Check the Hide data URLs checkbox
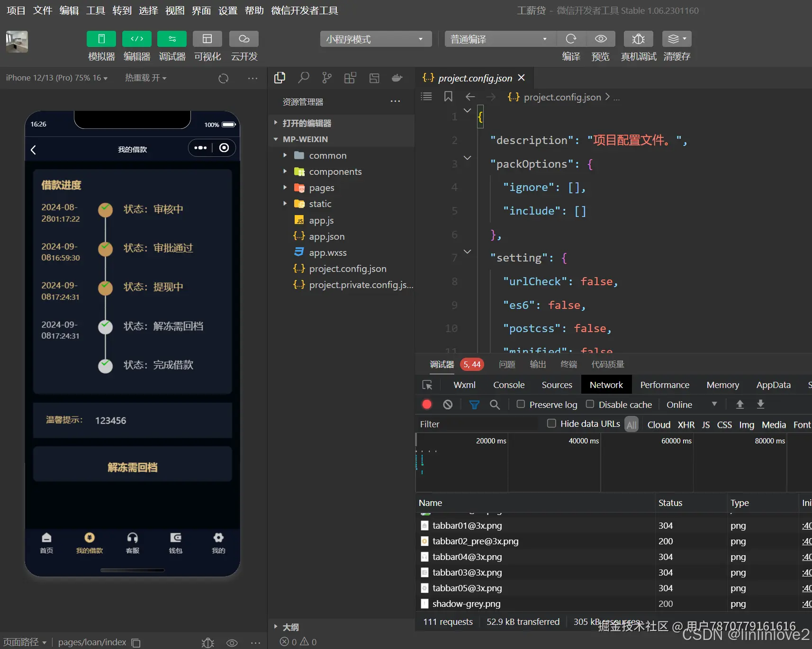 click(x=551, y=424)
